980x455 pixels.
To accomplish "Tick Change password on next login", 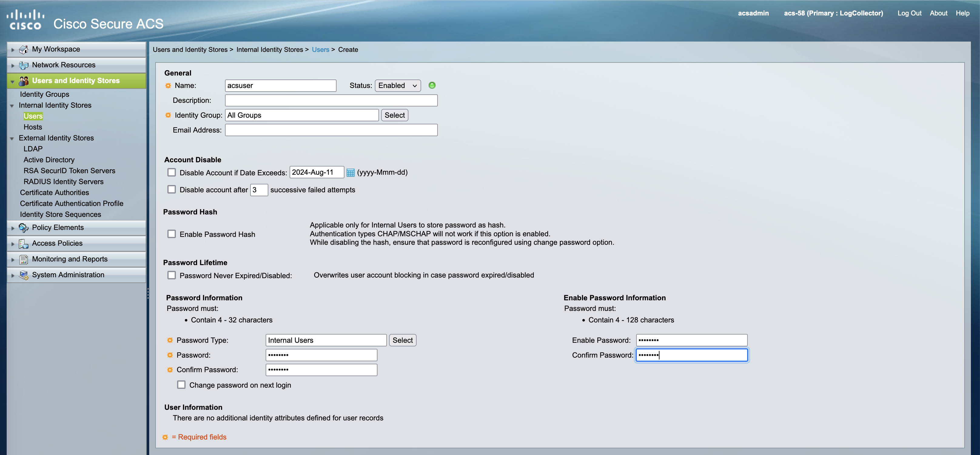I will click(181, 385).
